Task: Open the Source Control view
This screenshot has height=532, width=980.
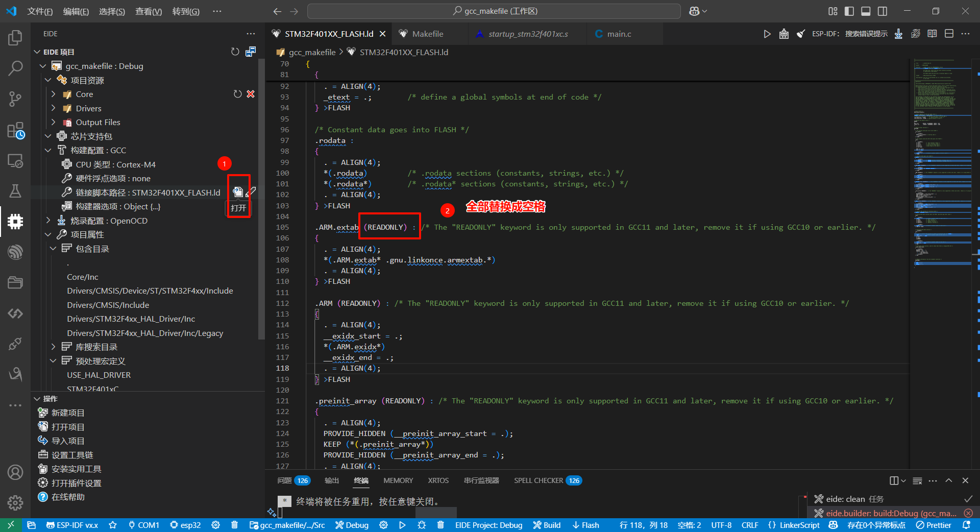Action: coord(15,99)
